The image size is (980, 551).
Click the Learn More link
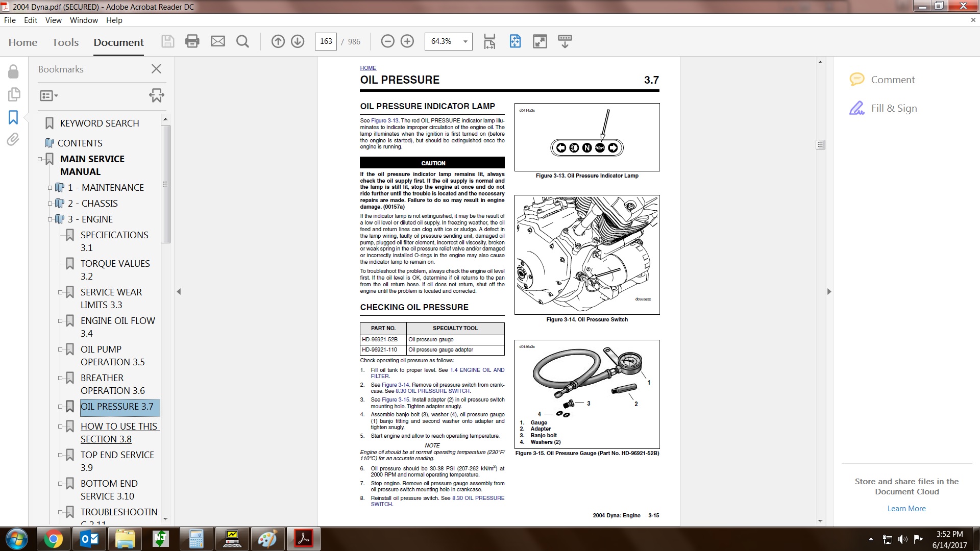pos(906,508)
